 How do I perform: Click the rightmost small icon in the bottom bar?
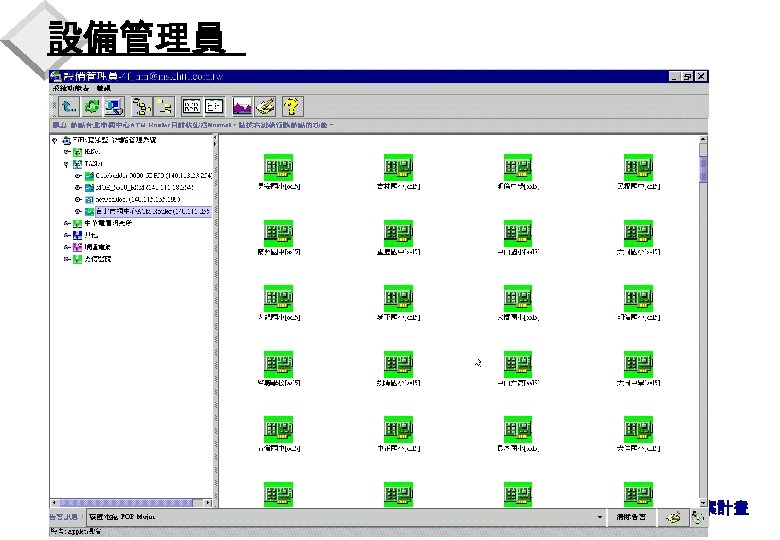pos(698,518)
